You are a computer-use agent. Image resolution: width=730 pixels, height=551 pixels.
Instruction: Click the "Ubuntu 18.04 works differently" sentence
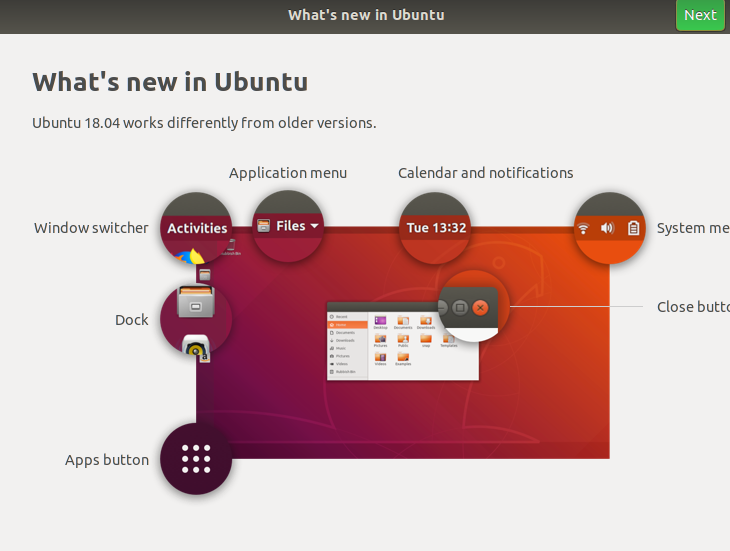tap(204, 123)
